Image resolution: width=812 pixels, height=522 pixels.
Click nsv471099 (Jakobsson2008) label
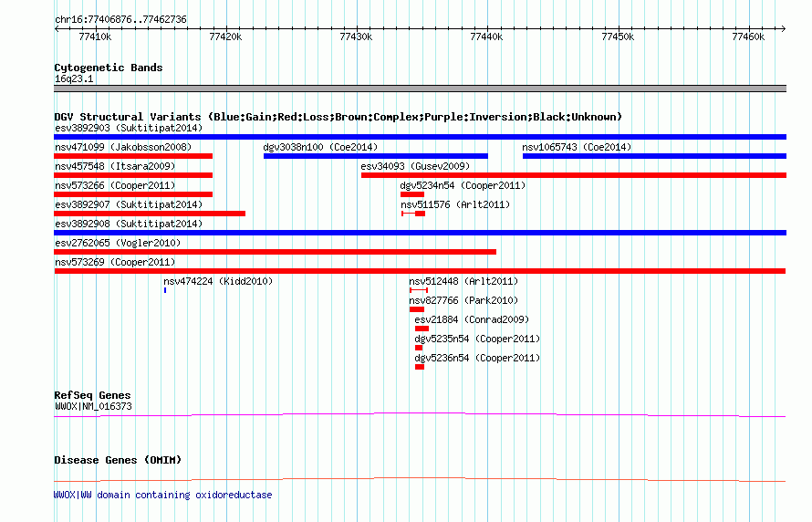(123, 147)
